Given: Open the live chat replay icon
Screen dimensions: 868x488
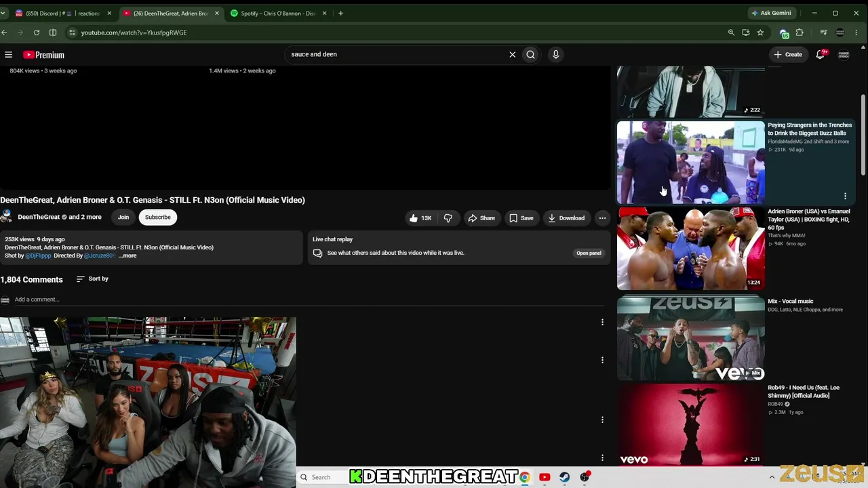Looking at the screenshot, I should 317,253.
